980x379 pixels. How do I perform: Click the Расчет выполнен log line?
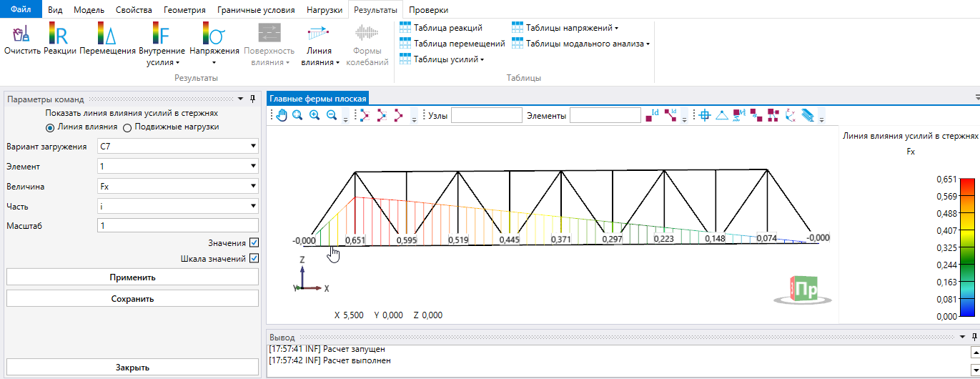tap(330, 360)
